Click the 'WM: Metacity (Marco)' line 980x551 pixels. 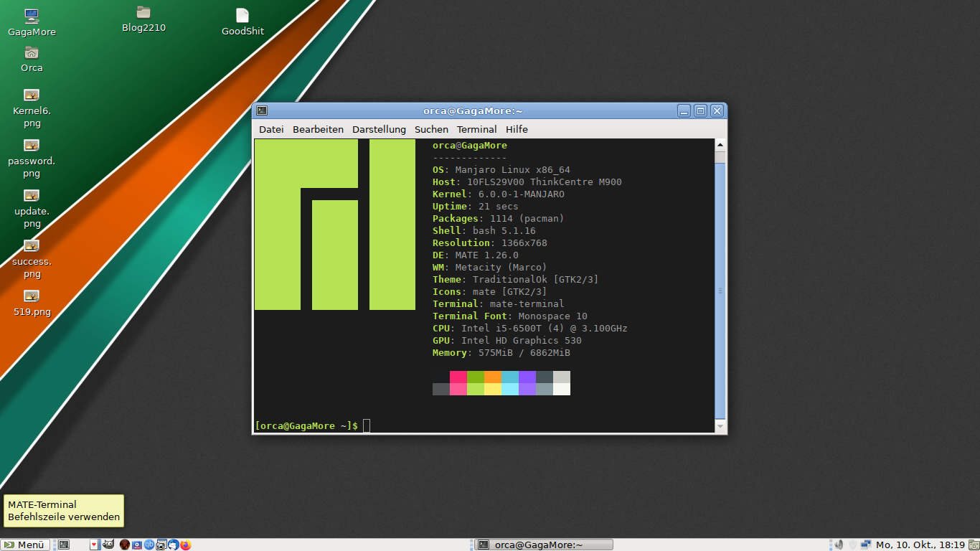(490, 268)
